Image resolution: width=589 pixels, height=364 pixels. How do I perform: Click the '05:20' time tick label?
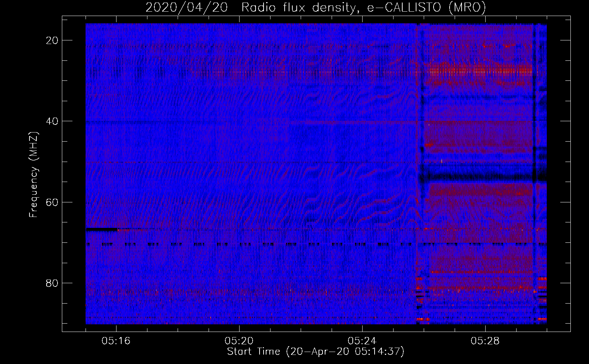pos(239,341)
